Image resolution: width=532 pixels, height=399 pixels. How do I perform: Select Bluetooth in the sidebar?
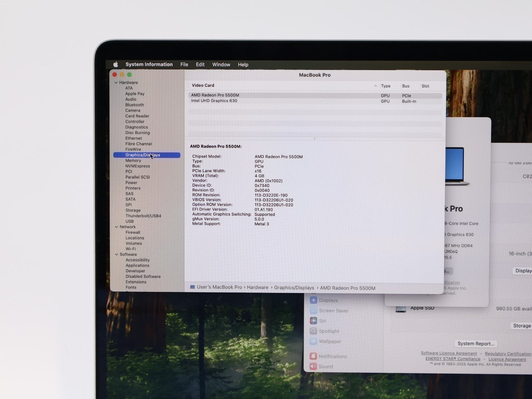tap(134, 105)
